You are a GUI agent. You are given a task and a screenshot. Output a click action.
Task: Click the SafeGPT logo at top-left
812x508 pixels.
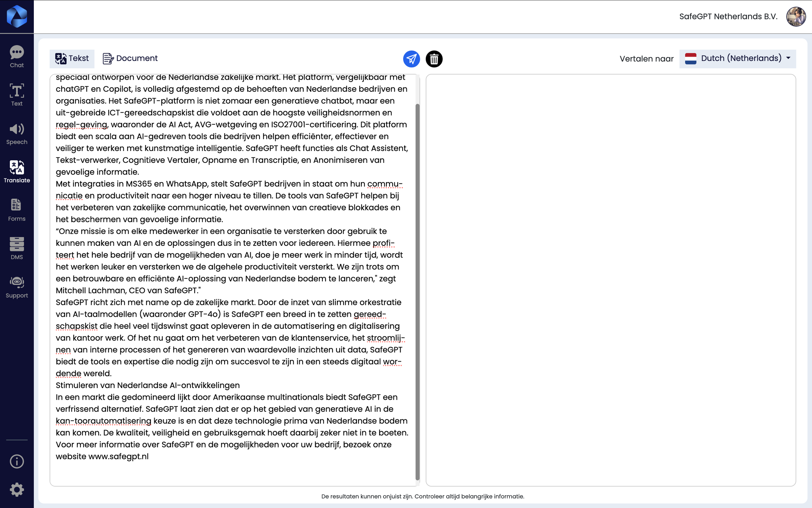click(x=17, y=16)
